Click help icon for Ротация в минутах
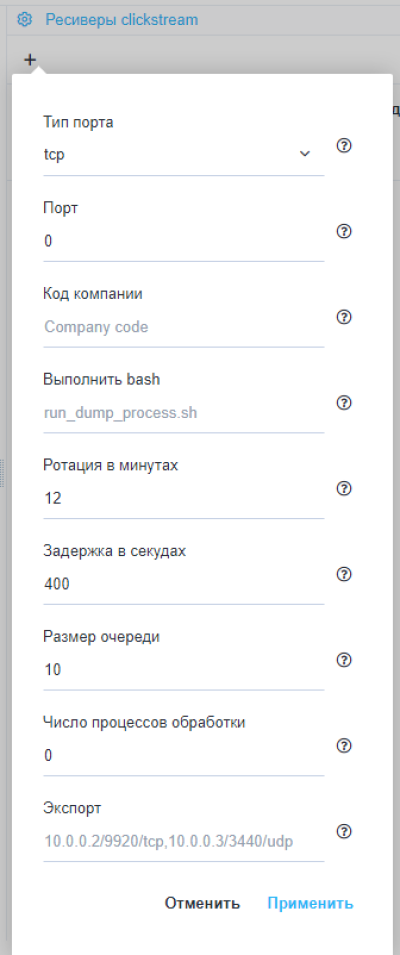 coord(344,488)
